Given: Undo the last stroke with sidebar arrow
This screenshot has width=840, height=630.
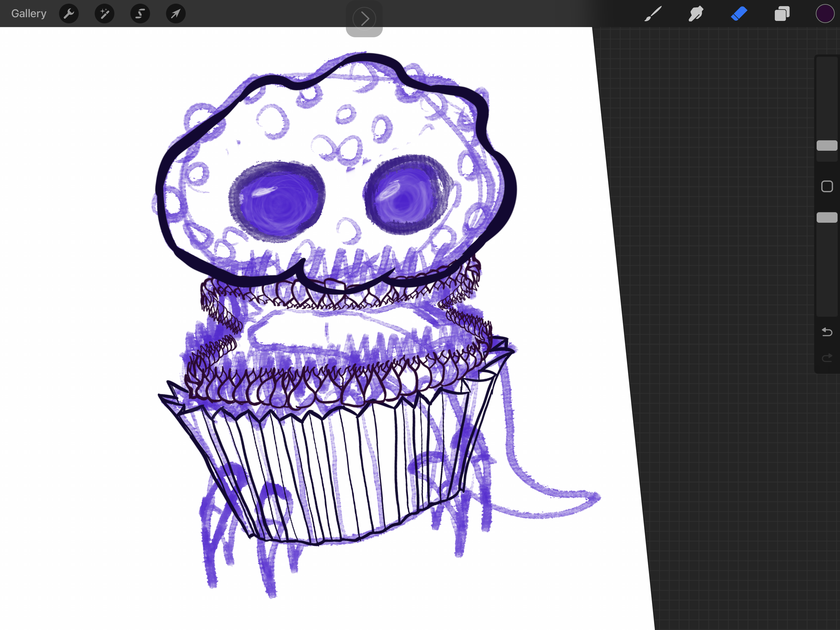Looking at the screenshot, I should click(827, 332).
